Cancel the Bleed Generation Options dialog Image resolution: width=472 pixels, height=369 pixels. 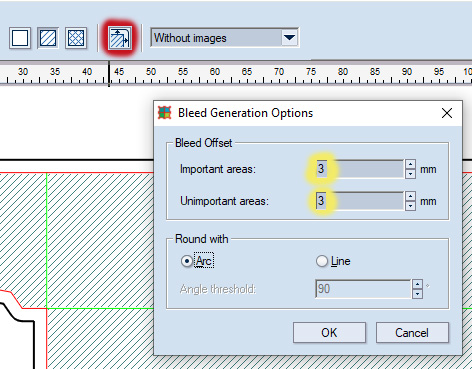tap(412, 332)
